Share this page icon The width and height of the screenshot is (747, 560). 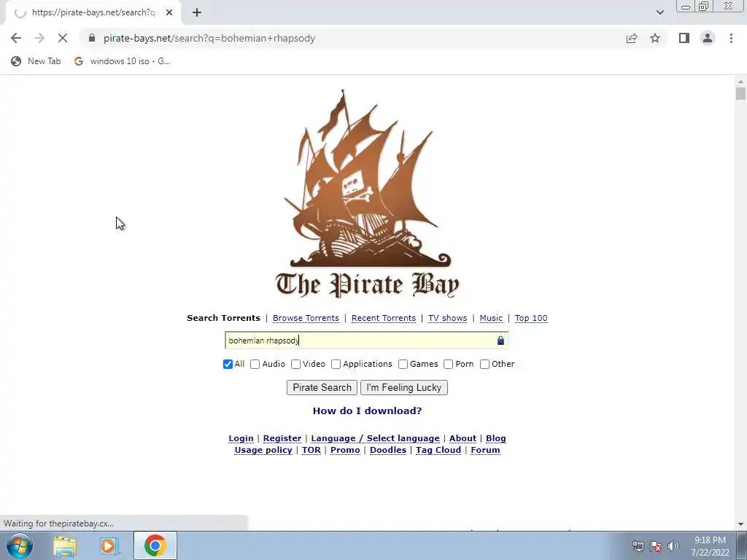coord(632,38)
